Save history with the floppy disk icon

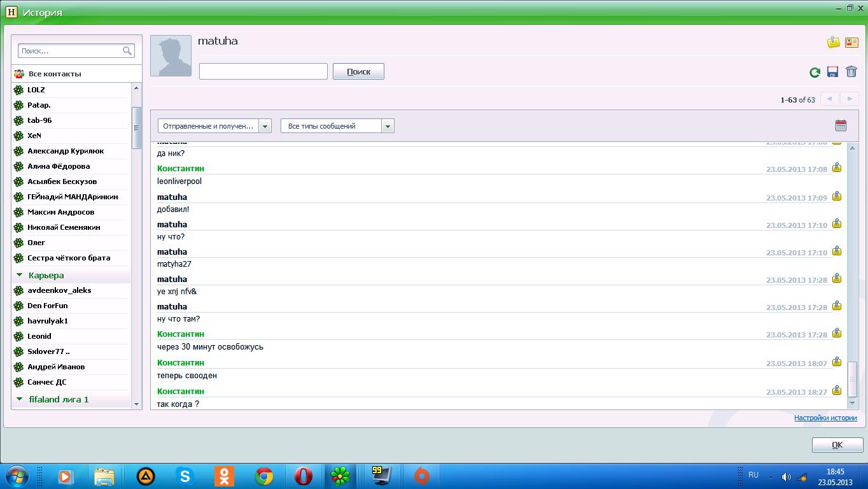click(x=832, y=72)
